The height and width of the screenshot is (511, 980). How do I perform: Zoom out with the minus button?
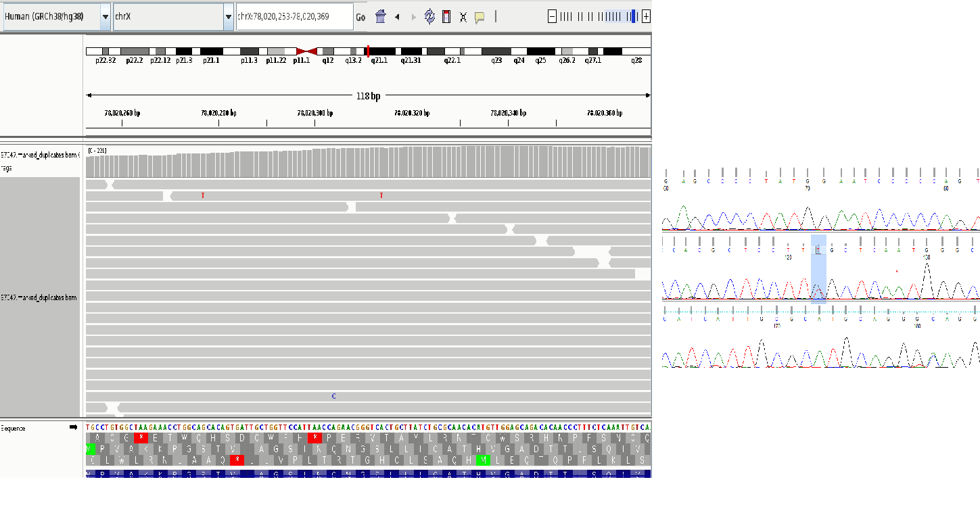click(x=552, y=16)
